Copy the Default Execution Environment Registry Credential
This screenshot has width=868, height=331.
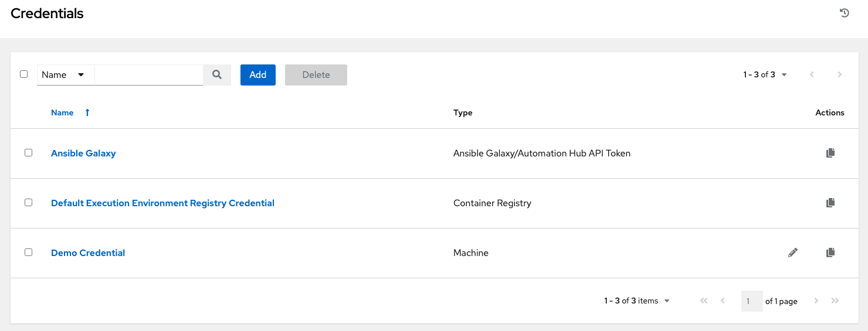tap(830, 203)
